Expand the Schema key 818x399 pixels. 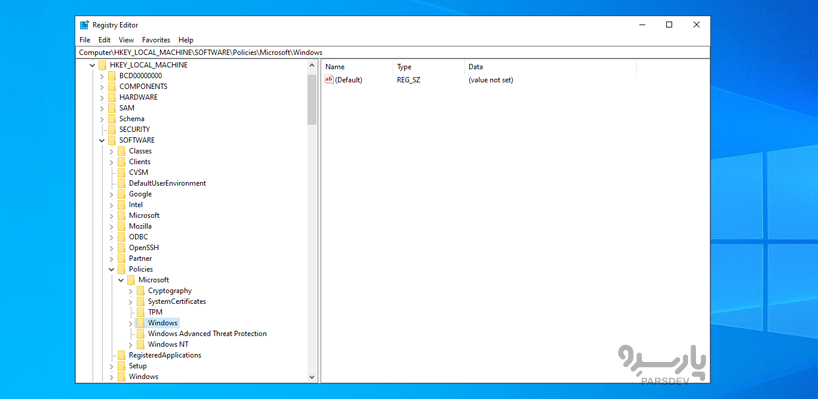click(102, 119)
